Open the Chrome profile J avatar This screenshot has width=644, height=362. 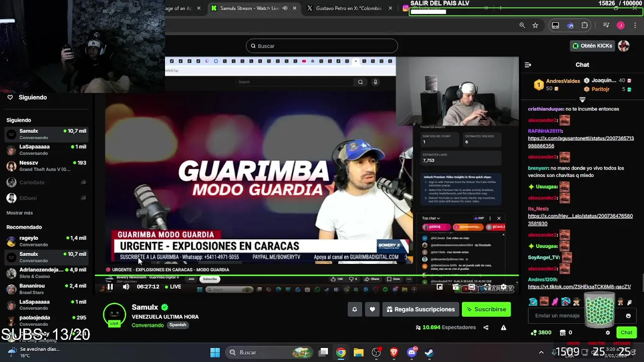(x=620, y=25)
